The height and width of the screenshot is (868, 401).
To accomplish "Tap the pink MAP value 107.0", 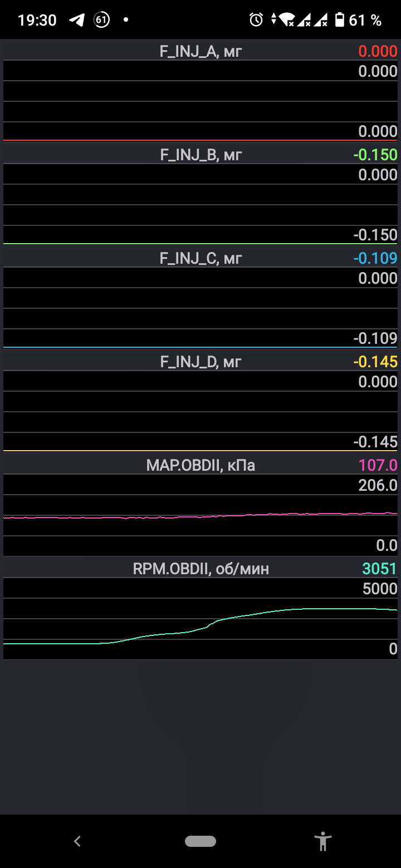I will 378,465.
